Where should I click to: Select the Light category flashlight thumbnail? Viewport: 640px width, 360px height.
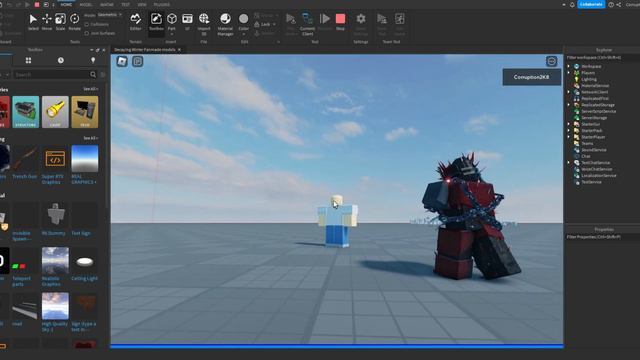[55, 112]
